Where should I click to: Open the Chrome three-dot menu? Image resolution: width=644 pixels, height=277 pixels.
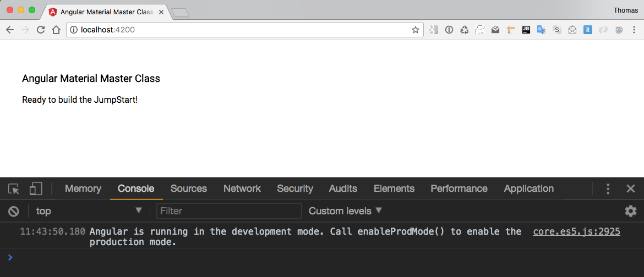[x=634, y=30]
